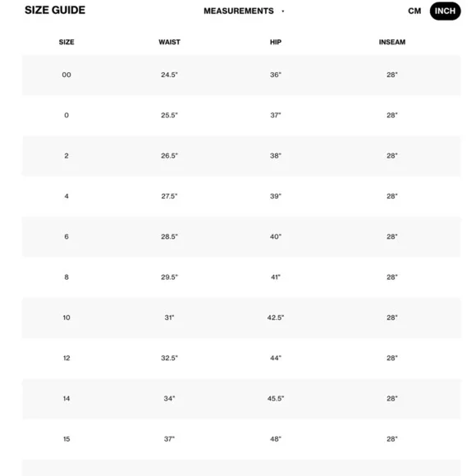Click the INSEAM column header
This screenshot has height=476, width=476.
(392, 42)
